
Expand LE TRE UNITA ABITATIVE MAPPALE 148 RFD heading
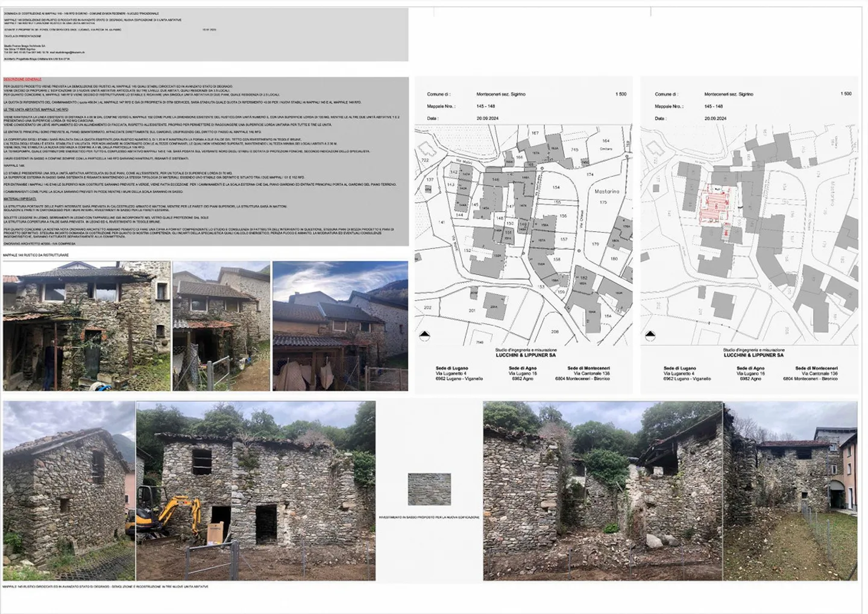(37, 110)
